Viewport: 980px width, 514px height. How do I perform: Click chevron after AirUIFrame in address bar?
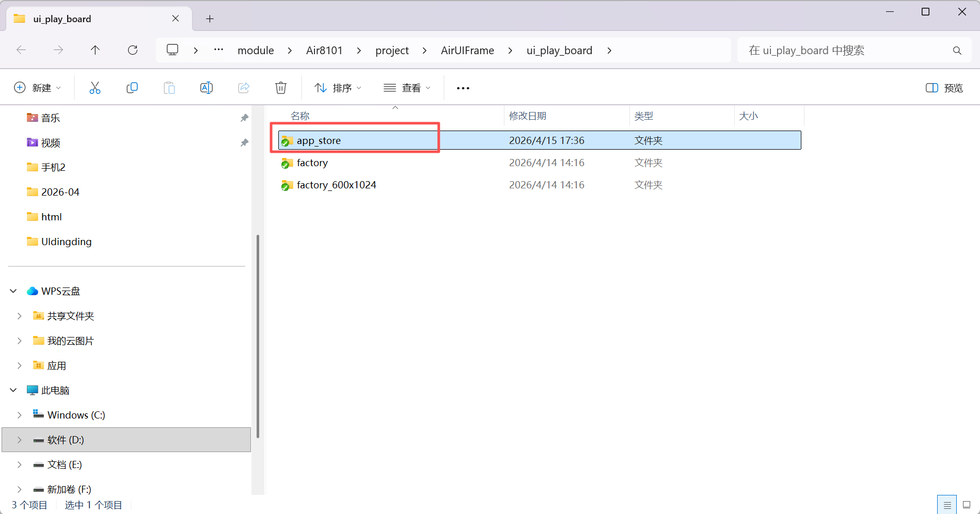coord(510,51)
